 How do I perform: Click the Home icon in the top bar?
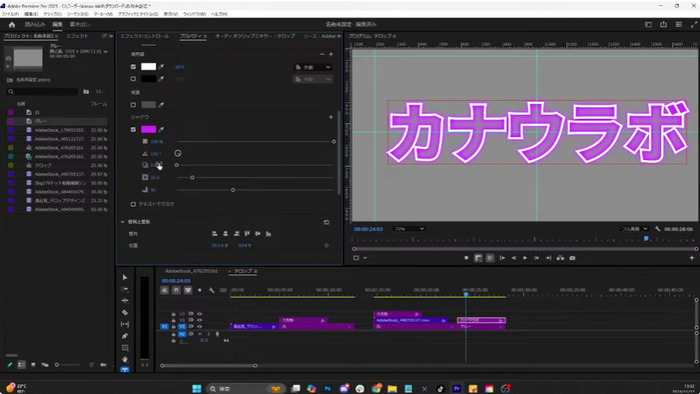click(x=12, y=25)
